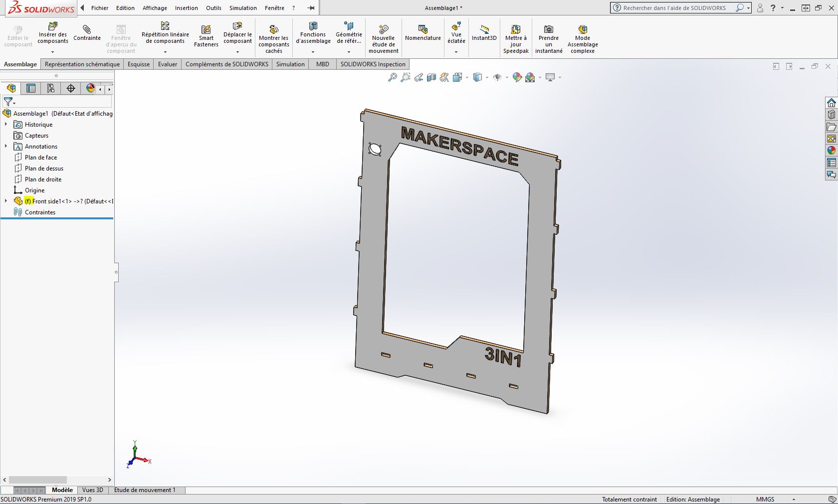Launch Smart Fasteners tool
Image resolution: width=838 pixels, height=504 pixels.
(x=206, y=36)
